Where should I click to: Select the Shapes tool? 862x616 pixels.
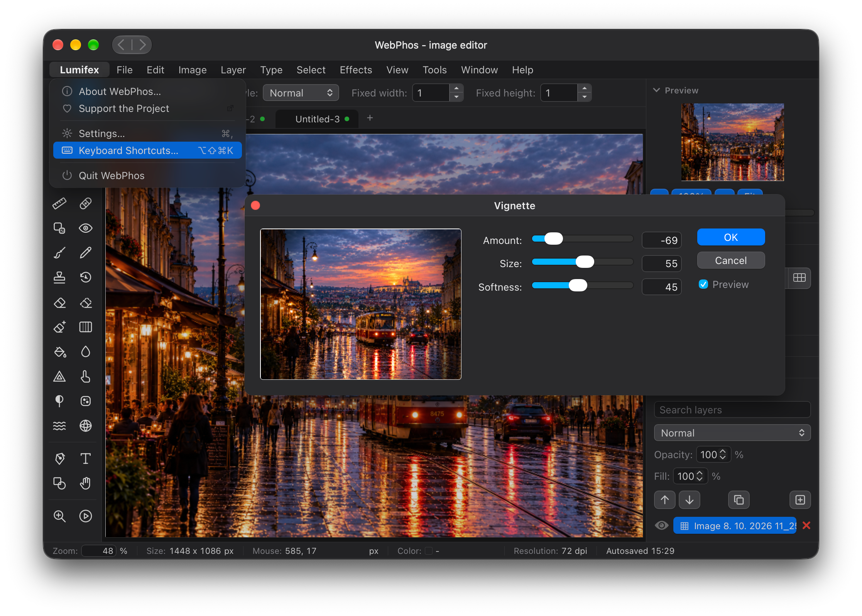[59, 483]
